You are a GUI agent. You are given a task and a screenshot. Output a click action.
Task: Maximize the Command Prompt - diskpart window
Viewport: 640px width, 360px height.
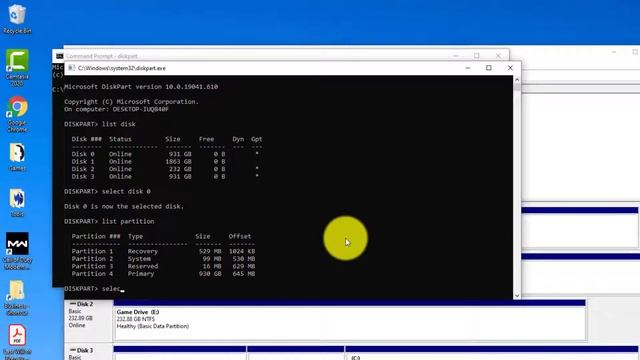(x=477, y=56)
